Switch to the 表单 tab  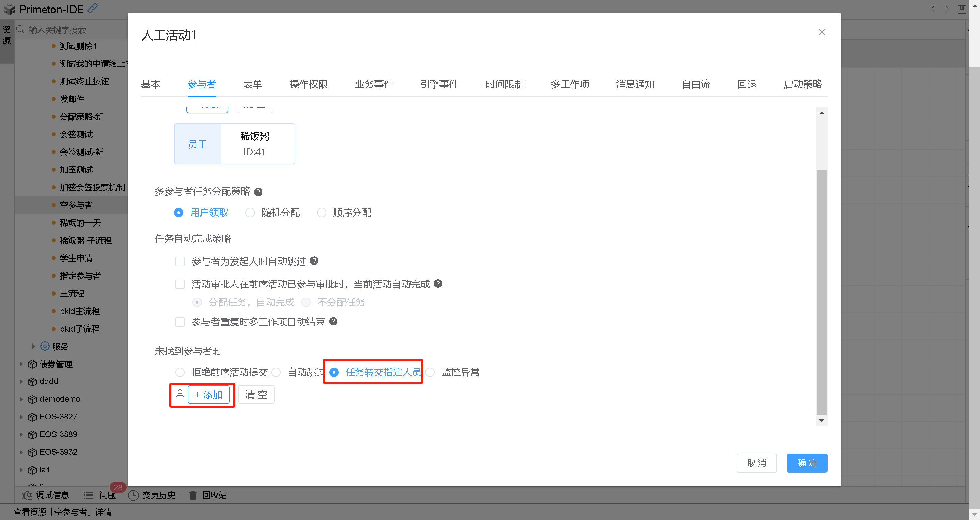tap(253, 84)
